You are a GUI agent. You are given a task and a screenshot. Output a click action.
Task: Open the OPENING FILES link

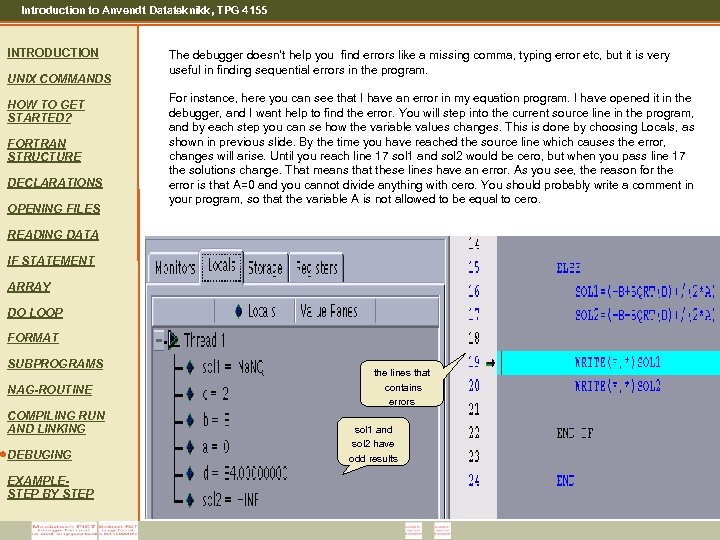click(54, 209)
